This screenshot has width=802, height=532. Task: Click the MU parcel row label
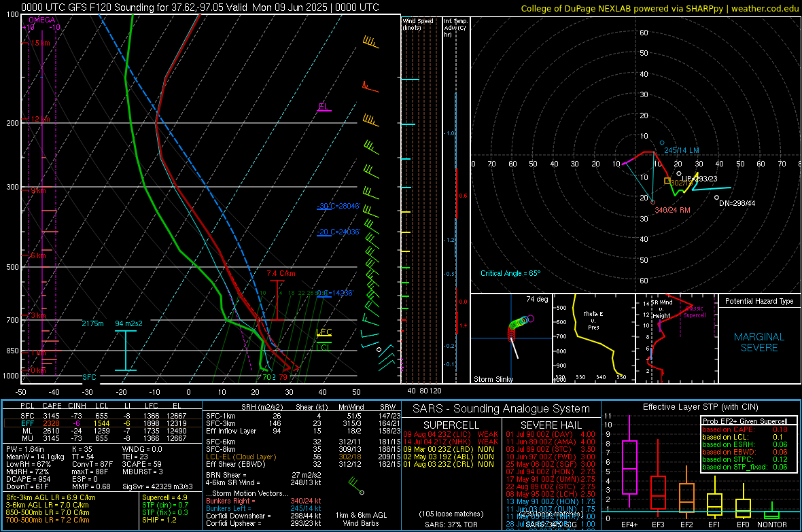pos(28,438)
